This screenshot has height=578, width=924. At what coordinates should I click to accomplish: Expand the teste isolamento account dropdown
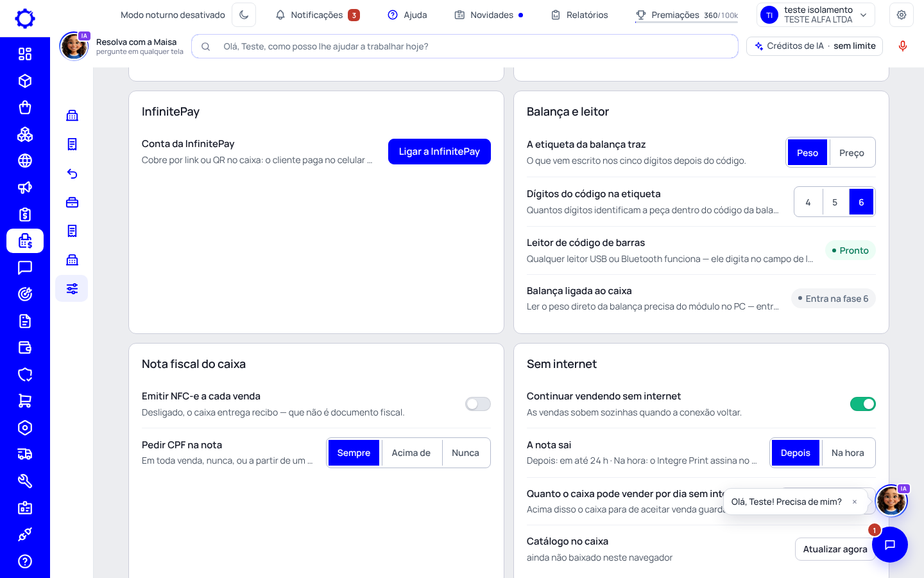pyautogui.click(x=816, y=15)
